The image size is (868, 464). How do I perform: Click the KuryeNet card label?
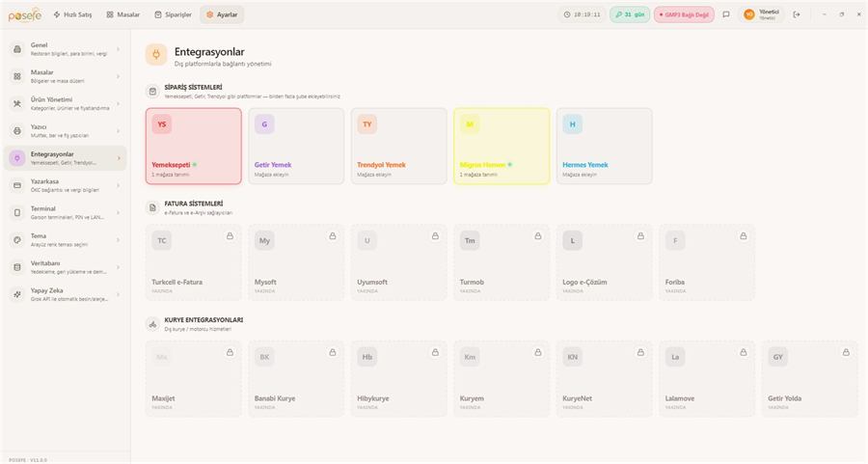point(577,398)
